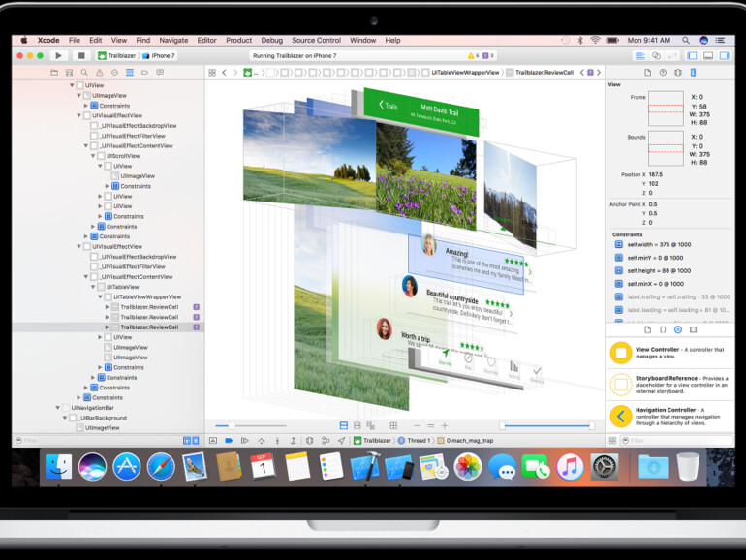Show the Media library icon

point(693,329)
